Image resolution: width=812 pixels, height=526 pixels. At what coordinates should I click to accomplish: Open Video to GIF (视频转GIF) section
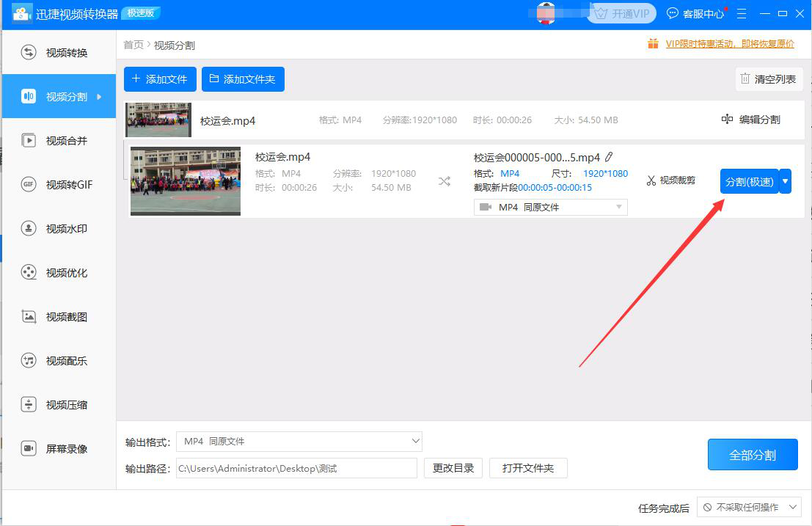coord(59,185)
